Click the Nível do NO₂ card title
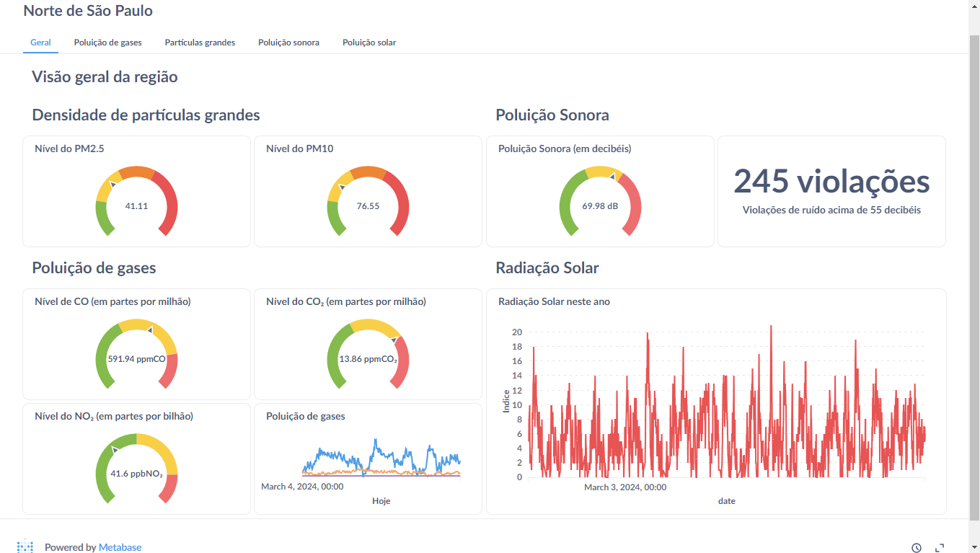Viewport: 980px width, 553px height. pos(113,416)
